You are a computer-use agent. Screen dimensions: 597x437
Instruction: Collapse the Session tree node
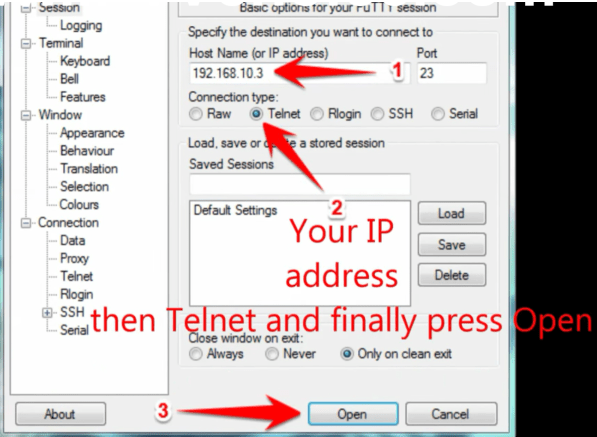coord(26,8)
